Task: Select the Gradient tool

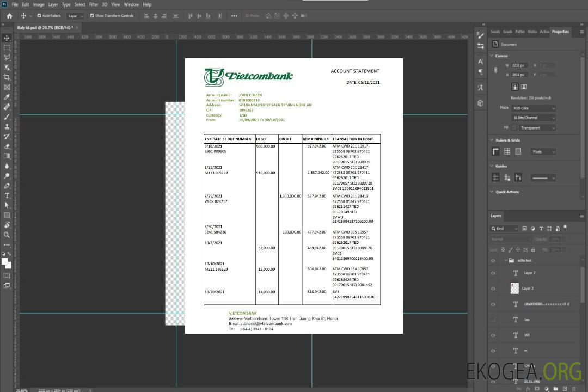Action: [x=7, y=156]
